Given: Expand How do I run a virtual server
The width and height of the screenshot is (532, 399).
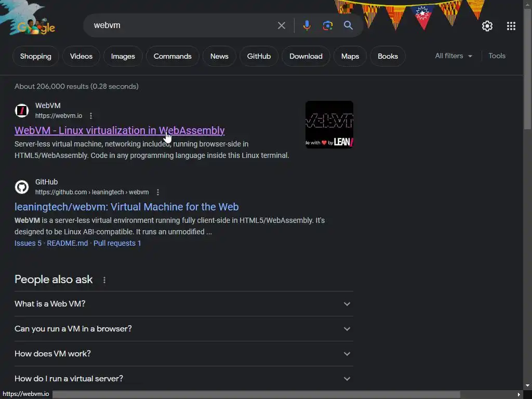Looking at the screenshot, I should [x=183, y=379].
